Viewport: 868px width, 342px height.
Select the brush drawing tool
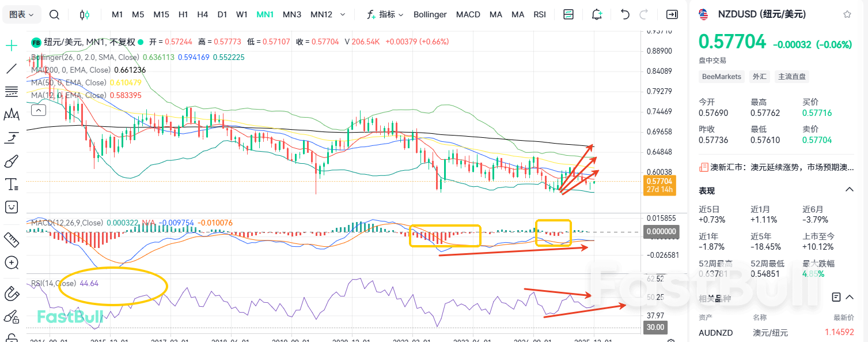tap(11, 161)
